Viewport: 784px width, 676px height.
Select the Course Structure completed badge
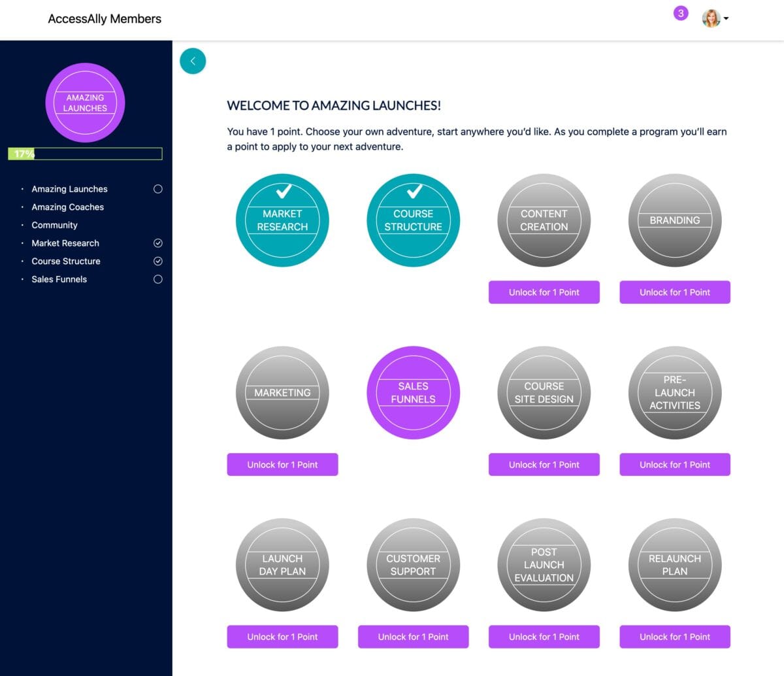(x=413, y=220)
